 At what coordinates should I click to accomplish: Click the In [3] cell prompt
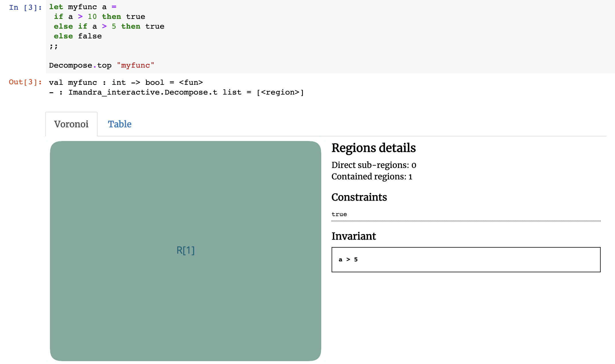(x=25, y=7)
